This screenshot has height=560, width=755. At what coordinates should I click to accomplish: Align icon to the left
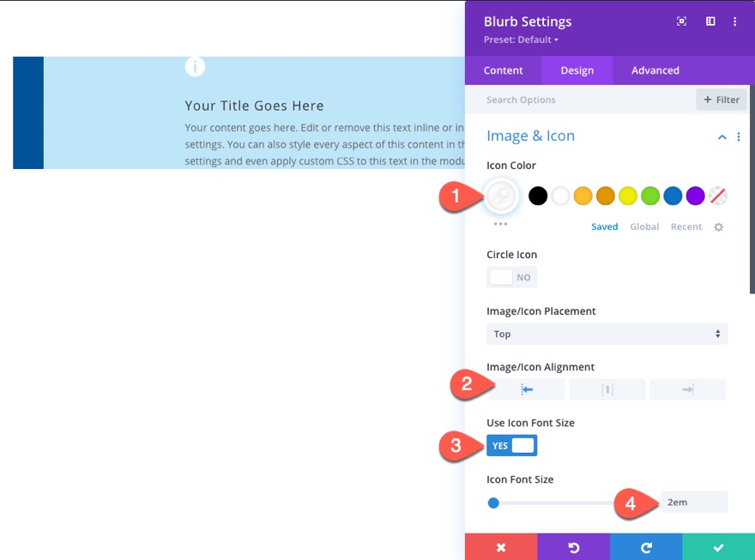527,389
